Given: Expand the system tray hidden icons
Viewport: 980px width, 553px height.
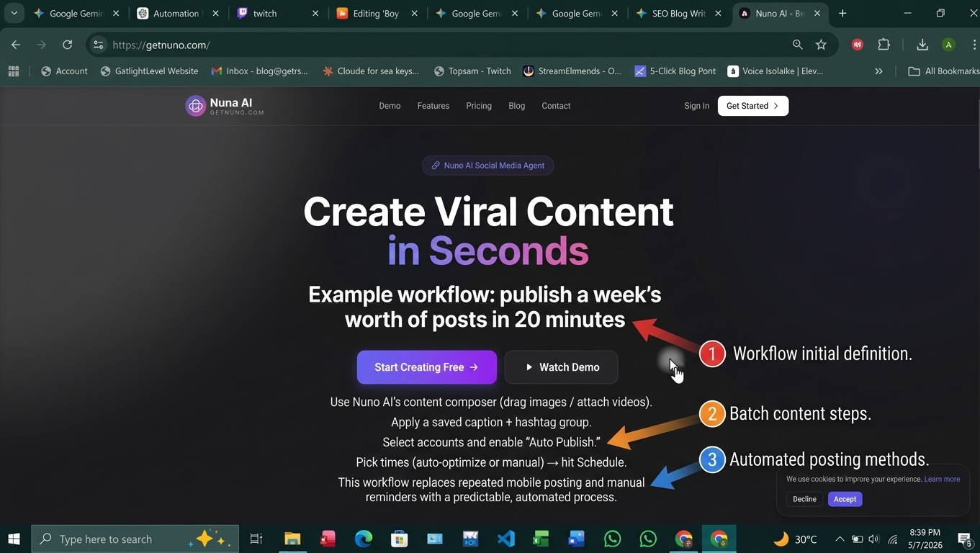Looking at the screenshot, I should [839, 539].
